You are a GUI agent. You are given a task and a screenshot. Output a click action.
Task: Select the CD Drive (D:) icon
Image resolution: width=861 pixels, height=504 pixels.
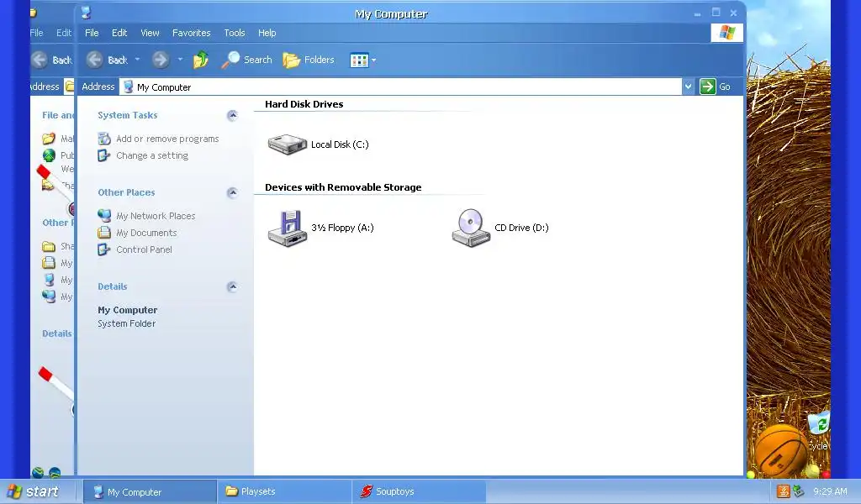(x=471, y=228)
